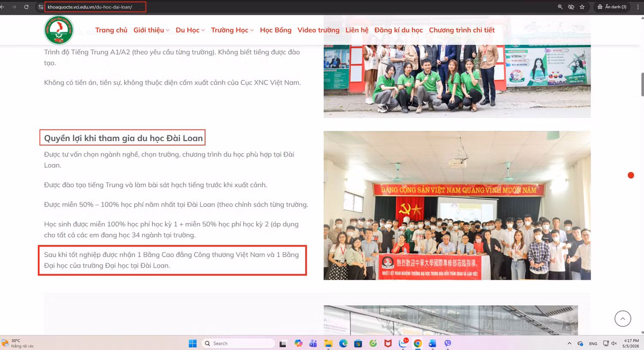Expand the Giới thiệu dropdown menu
Screen dimensions: 644x350
(151, 30)
